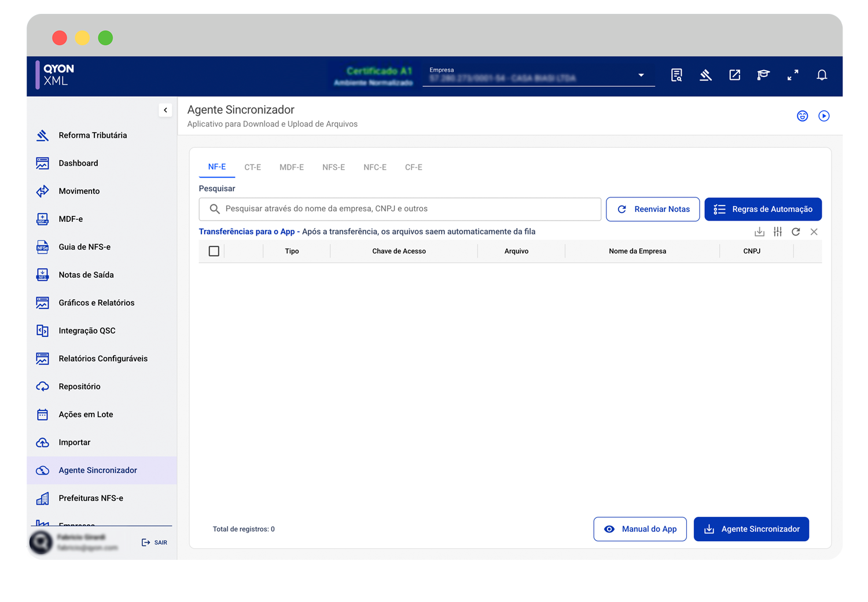
Task: Open Regras de Automação
Action: pyautogui.click(x=763, y=210)
